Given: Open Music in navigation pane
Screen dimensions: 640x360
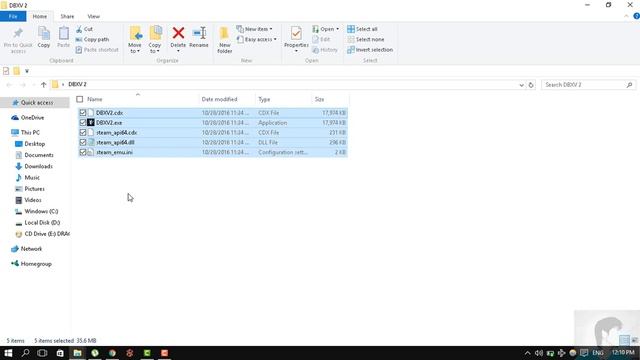Looking at the screenshot, I should 32,178.
